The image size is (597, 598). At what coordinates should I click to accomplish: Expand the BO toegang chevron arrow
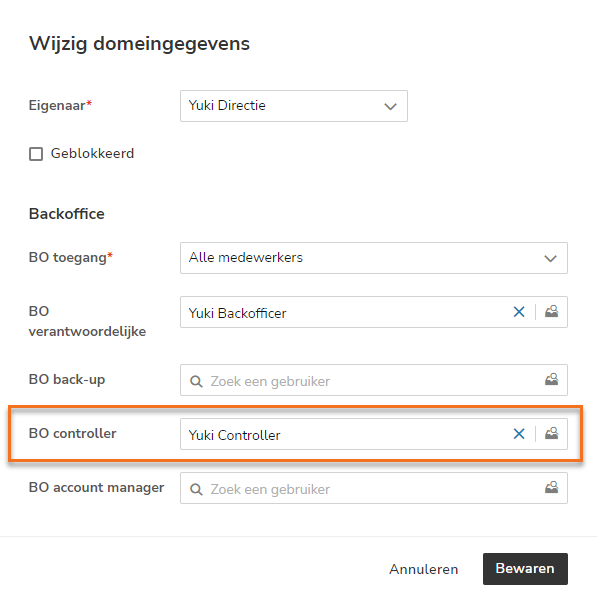tap(550, 259)
